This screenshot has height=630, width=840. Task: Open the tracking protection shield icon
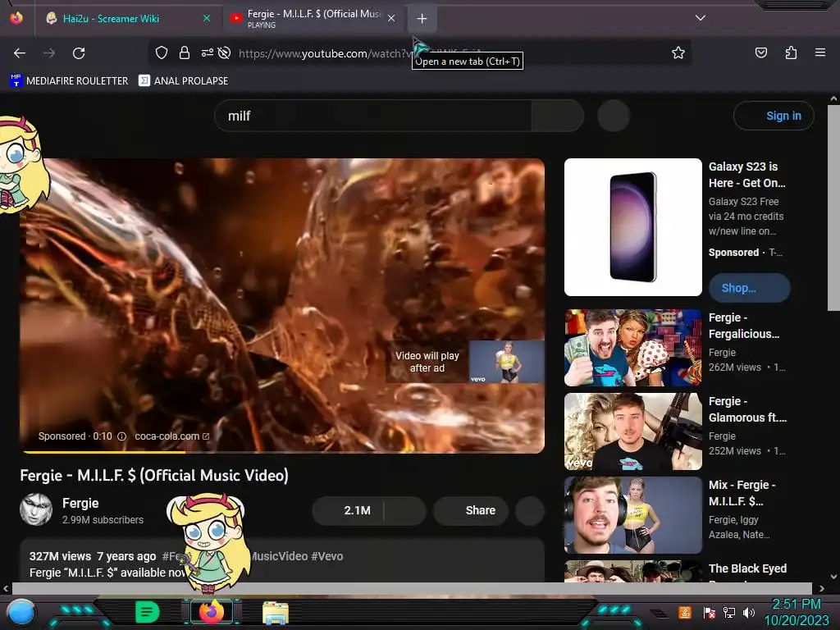[162, 52]
